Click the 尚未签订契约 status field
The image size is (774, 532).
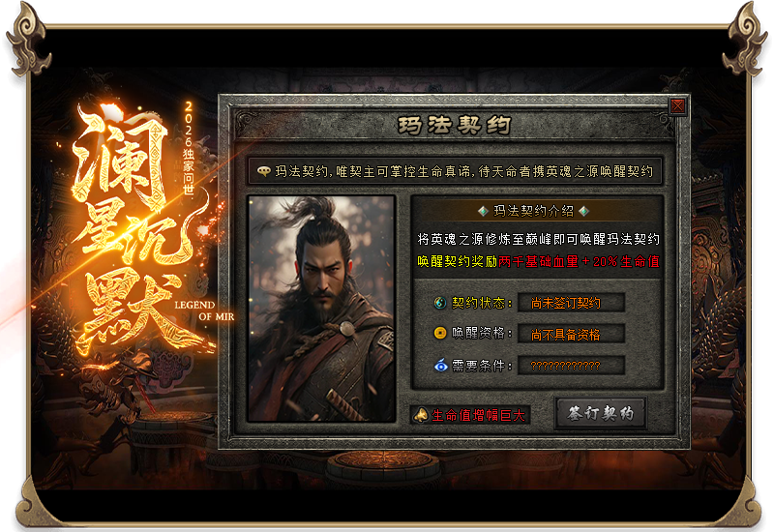[x=571, y=303]
